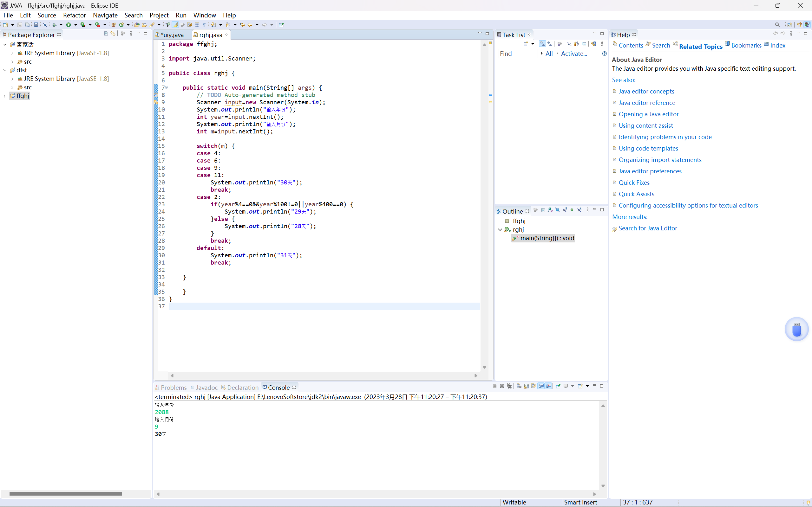Screen dimensions: 812x507
Task: Click the New Java Class icon
Action: coord(121,24)
